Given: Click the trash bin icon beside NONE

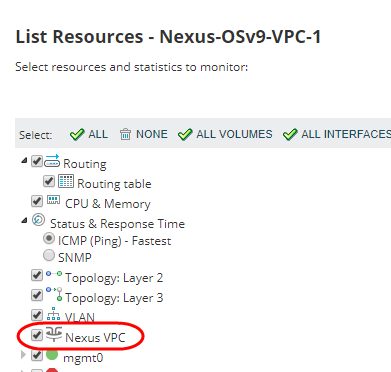Looking at the screenshot, I should (x=125, y=134).
